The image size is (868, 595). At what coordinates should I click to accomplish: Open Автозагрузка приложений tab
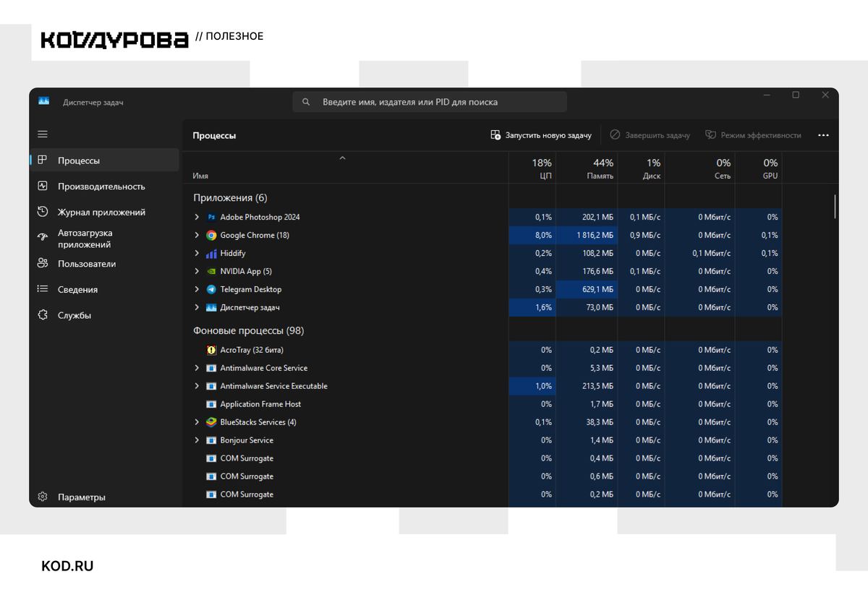click(104, 239)
